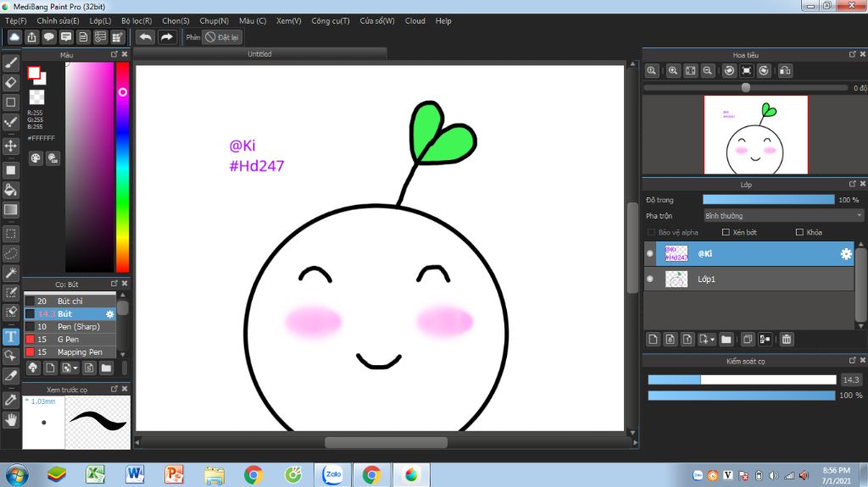The image size is (868, 487).
Task: Click the canvas horizontal scrollbar
Action: (x=386, y=442)
